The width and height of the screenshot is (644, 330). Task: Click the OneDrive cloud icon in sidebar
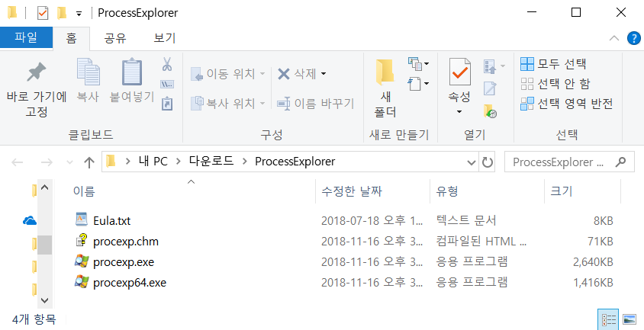30,221
